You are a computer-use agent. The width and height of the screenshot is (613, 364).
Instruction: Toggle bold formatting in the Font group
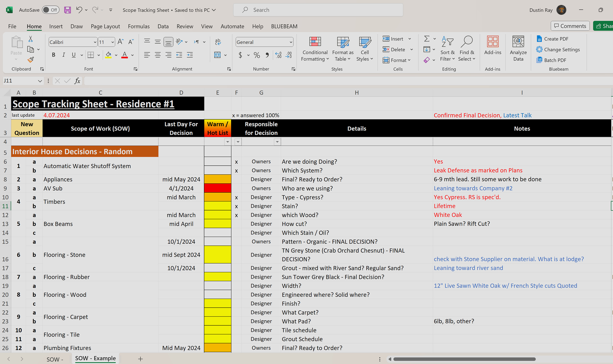pyautogui.click(x=54, y=55)
